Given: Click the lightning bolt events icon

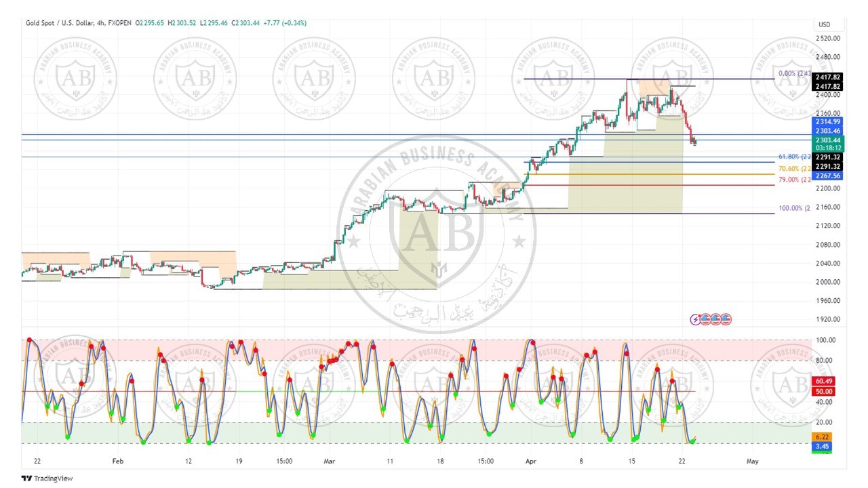Looking at the screenshot, I should [x=695, y=319].
